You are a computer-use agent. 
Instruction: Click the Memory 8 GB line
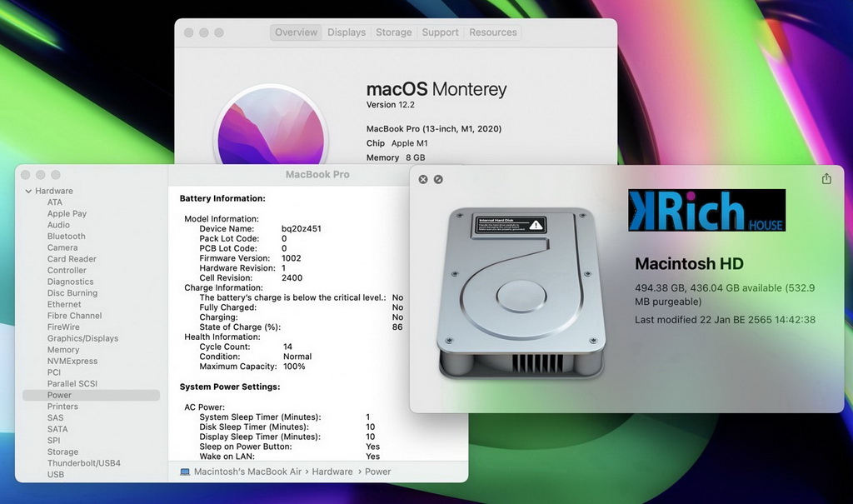pyautogui.click(x=396, y=157)
